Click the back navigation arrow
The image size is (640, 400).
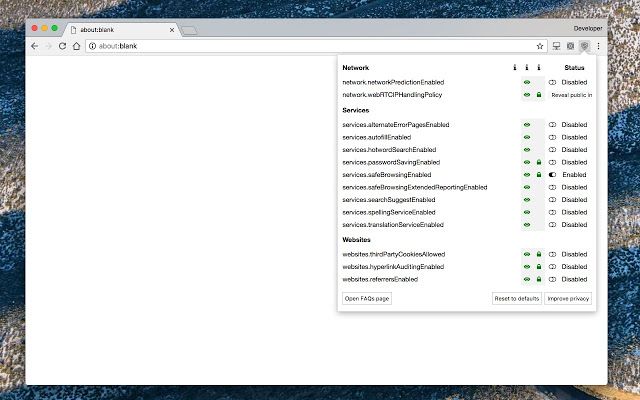click(35, 46)
